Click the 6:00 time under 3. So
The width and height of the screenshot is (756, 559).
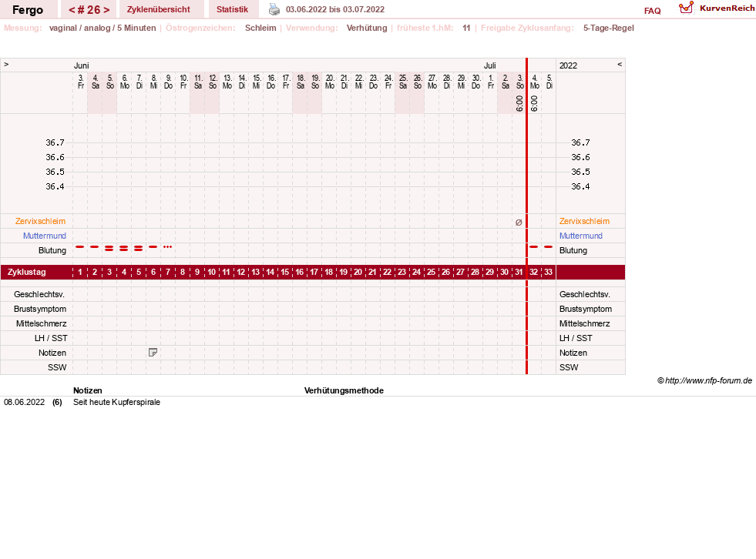tap(519, 103)
